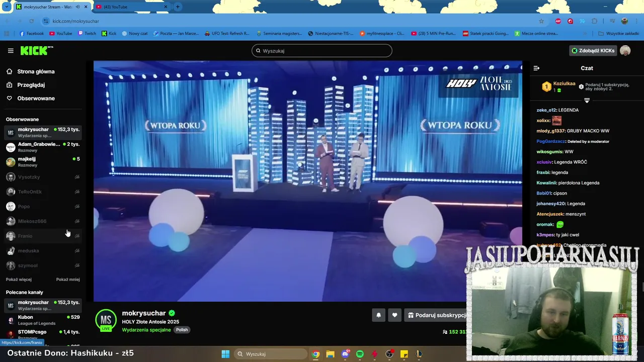
Task: Open Chrome from the taskbar
Action: pyautogui.click(x=315, y=354)
